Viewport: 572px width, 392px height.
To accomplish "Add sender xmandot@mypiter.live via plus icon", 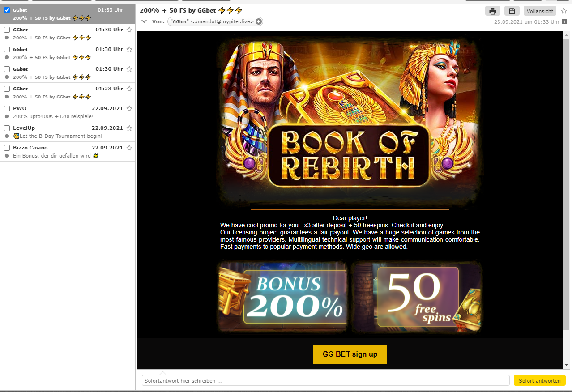I will pyautogui.click(x=259, y=21).
